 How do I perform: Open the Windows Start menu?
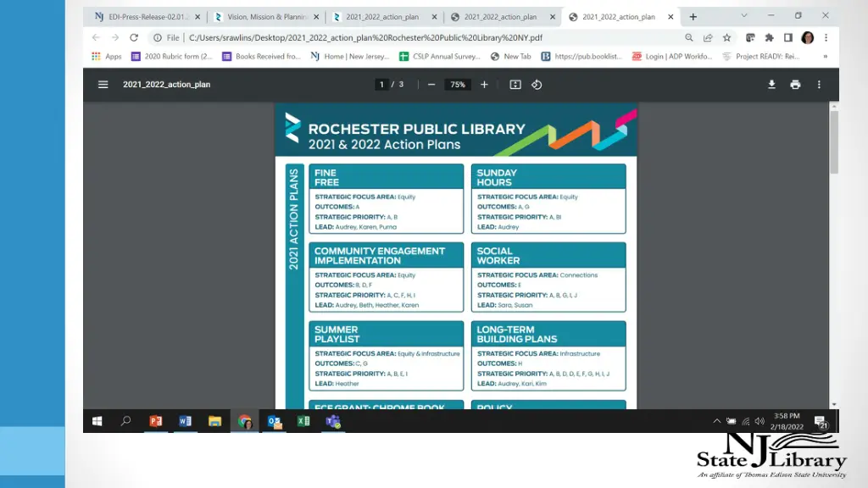[97, 422]
